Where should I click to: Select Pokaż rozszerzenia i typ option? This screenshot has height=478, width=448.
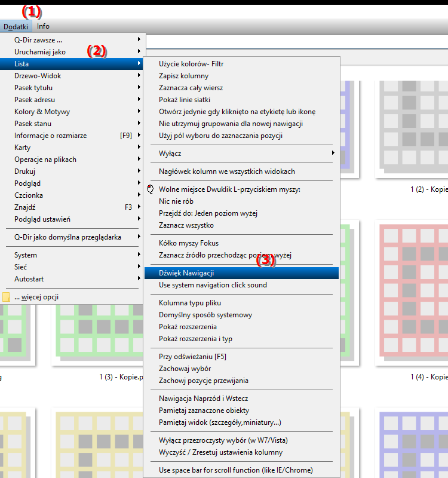pos(241,339)
